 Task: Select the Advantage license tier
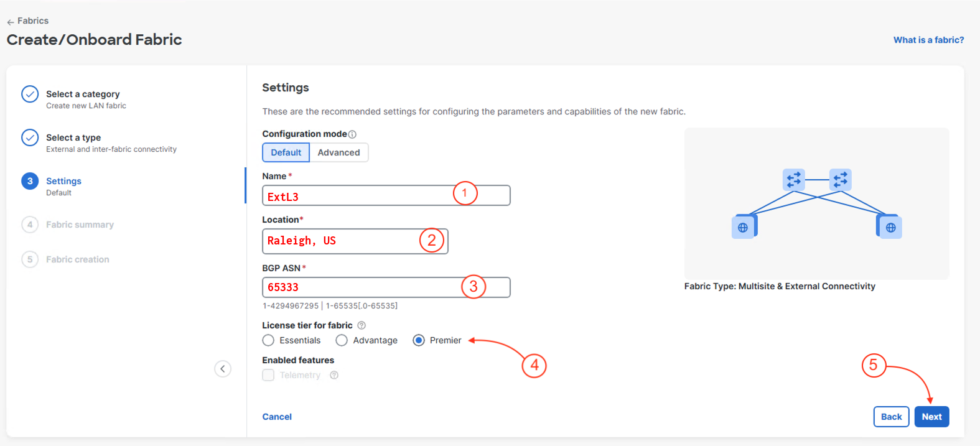tap(342, 340)
